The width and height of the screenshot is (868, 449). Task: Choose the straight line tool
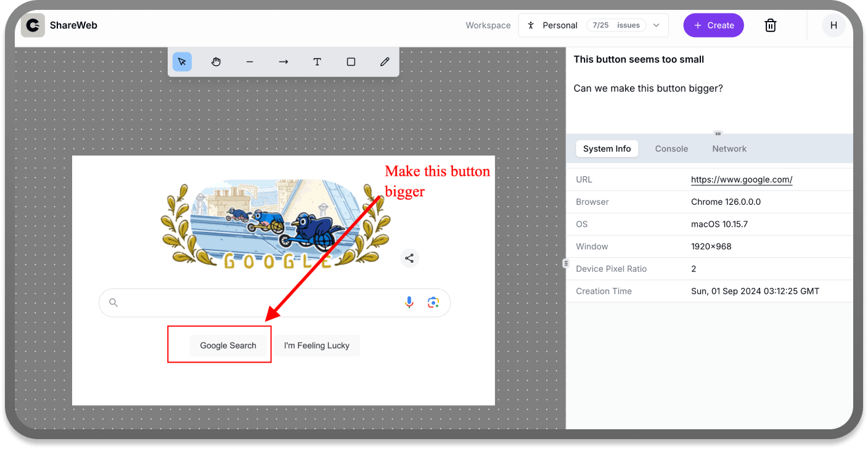[x=250, y=62]
